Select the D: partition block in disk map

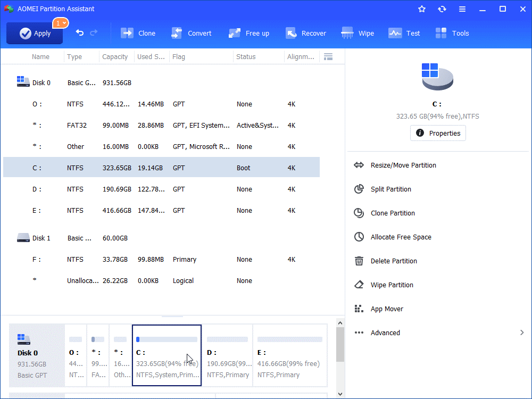click(227, 355)
